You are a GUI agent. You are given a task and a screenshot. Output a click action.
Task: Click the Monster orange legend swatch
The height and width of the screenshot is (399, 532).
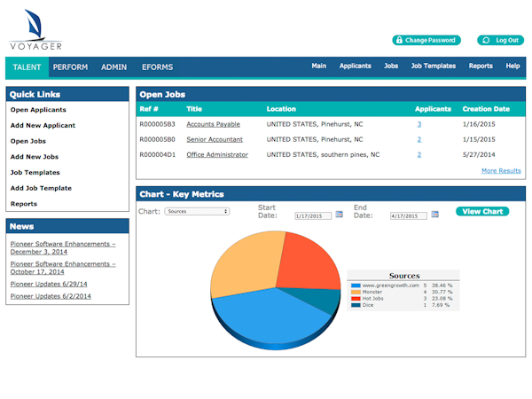pyautogui.click(x=356, y=291)
